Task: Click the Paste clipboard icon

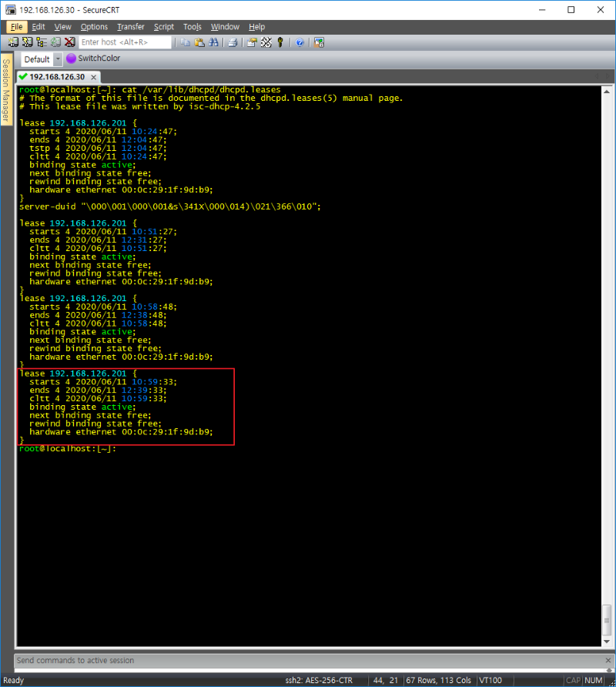Action: click(x=199, y=42)
